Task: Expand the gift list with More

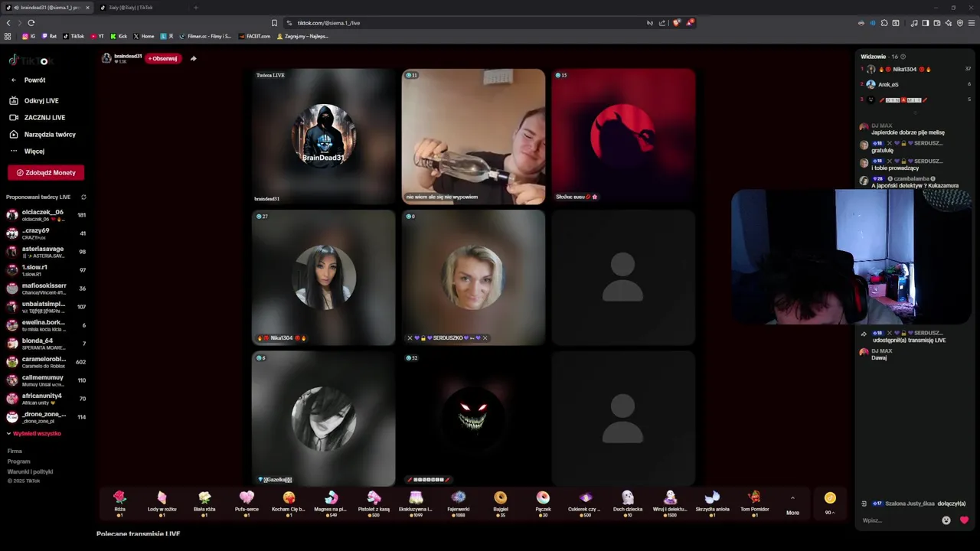Action: (x=792, y=506)
